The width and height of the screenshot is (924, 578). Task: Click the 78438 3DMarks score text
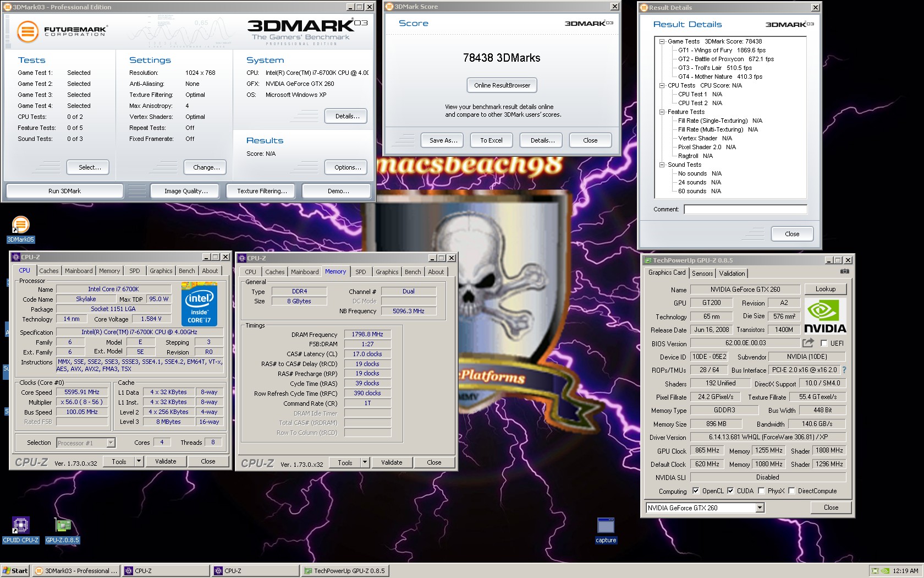502,58
